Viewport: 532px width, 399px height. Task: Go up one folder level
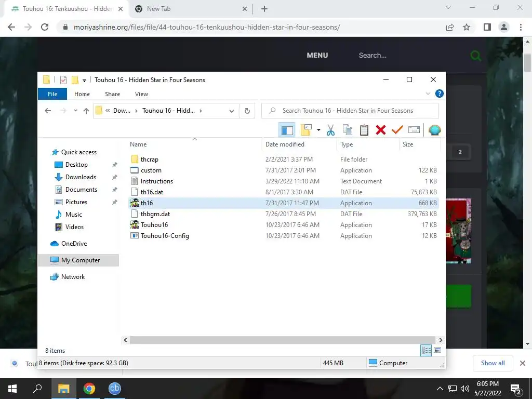86,111
